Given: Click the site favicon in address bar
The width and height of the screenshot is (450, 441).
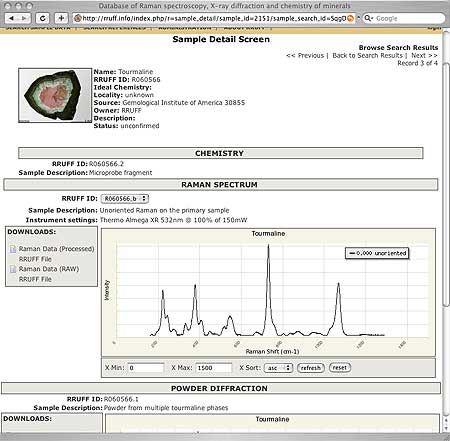Looking at the screenshot, I should click(78, 18).
